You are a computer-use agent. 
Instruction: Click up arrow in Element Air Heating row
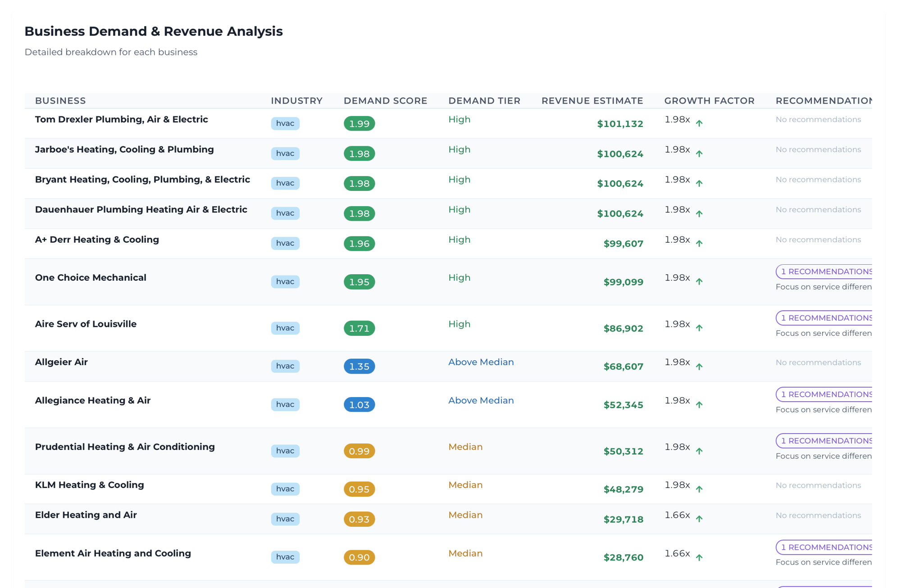tap(699, 557)
